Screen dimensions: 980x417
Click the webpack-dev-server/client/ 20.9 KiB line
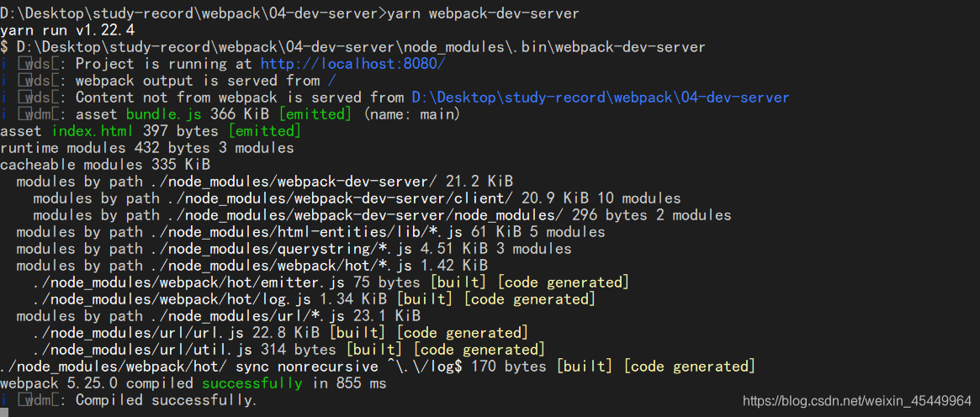[357, 198]
